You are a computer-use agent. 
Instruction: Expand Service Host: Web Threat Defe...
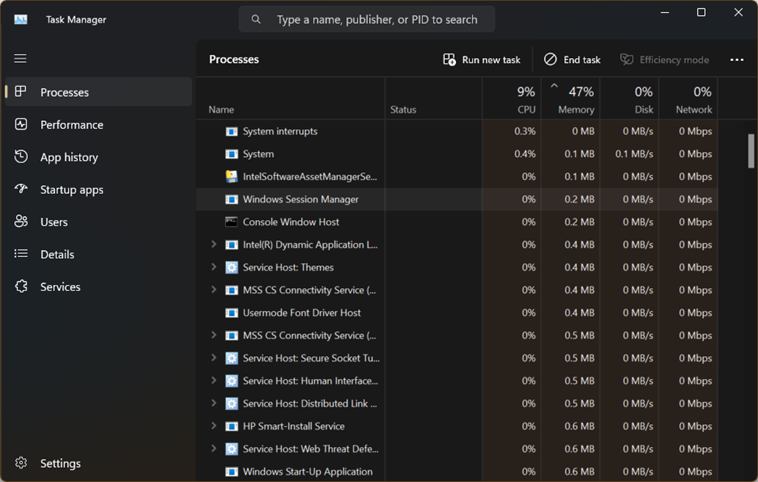click(x=214, y=449)
